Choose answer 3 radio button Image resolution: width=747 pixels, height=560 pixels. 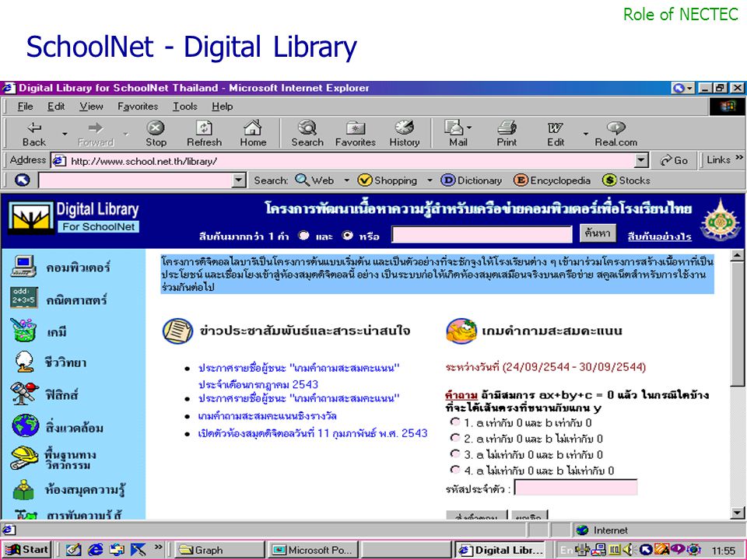point(455,453)
